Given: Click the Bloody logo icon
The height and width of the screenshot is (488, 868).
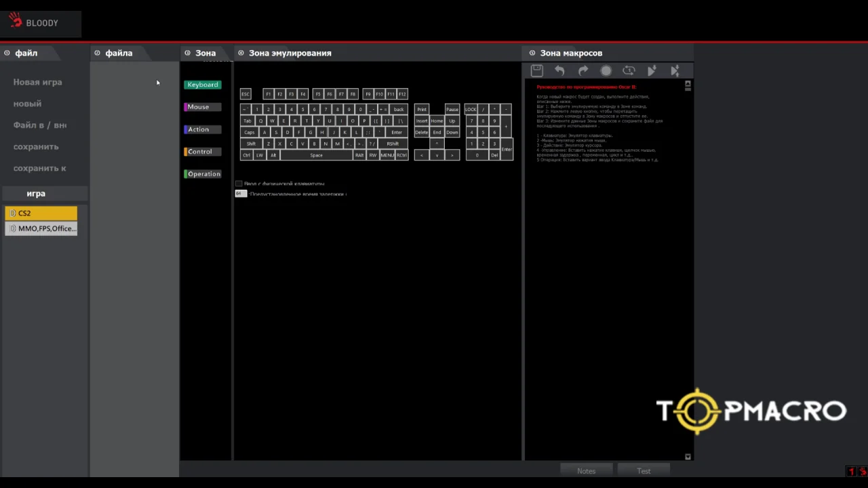Looking at the screenshot, I should click(x=15, y=21).
